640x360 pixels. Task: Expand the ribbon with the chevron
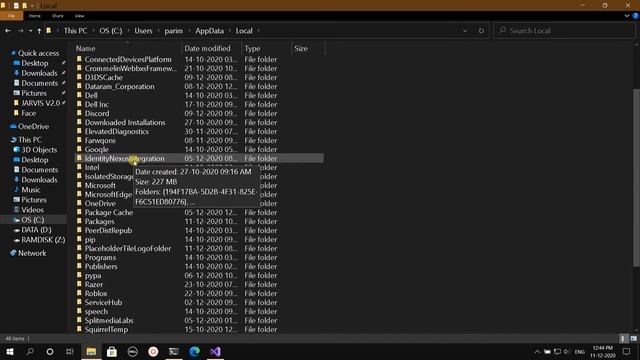click(x=627, y=16)
